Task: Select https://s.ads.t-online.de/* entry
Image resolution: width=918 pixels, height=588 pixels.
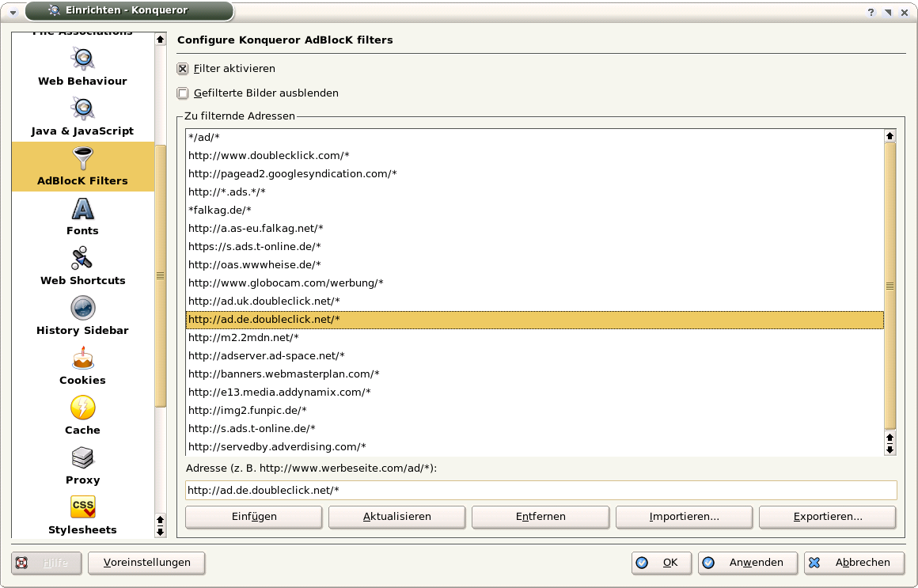Action: coord(534,247)
